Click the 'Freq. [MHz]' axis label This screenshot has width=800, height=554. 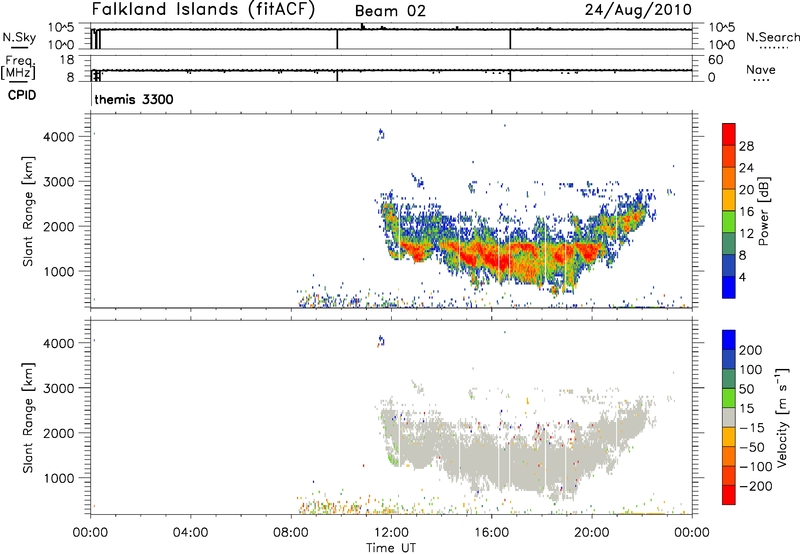coord(19,67)
